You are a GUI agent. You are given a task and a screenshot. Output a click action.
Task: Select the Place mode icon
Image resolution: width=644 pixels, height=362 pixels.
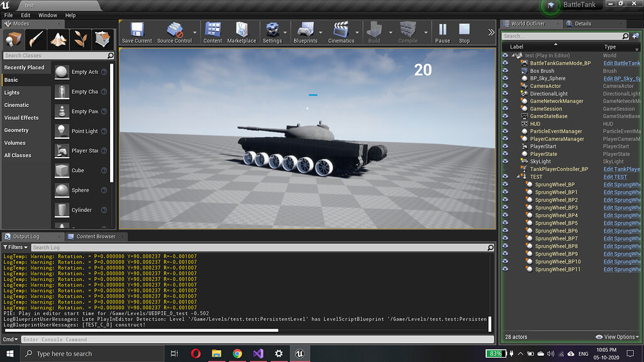point(14,40)
